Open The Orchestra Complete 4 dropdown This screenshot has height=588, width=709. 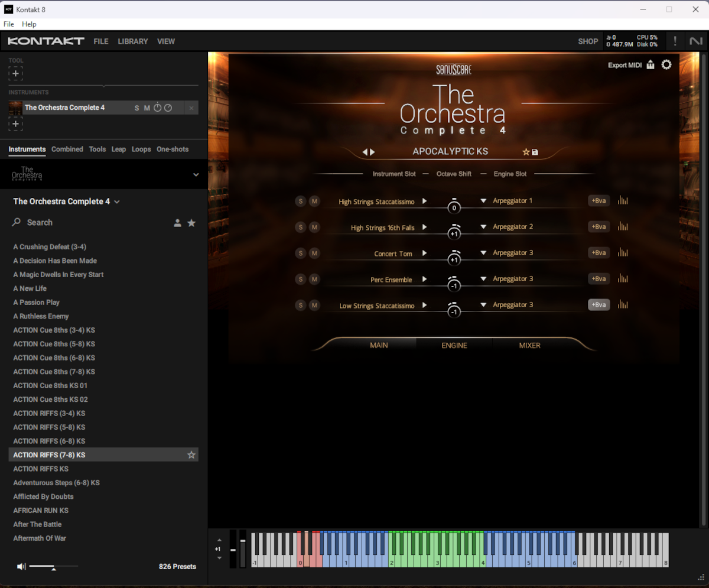67,202
